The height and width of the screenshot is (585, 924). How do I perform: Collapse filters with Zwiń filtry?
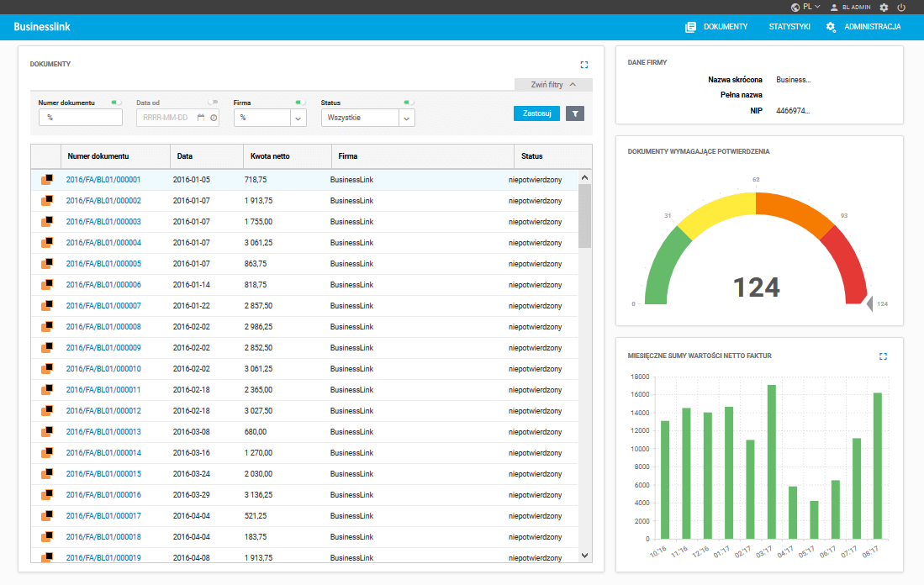tap(553, 85)
